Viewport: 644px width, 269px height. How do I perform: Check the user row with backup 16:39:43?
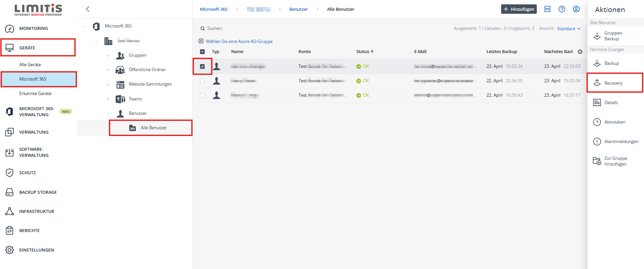[x=202, y=95]
